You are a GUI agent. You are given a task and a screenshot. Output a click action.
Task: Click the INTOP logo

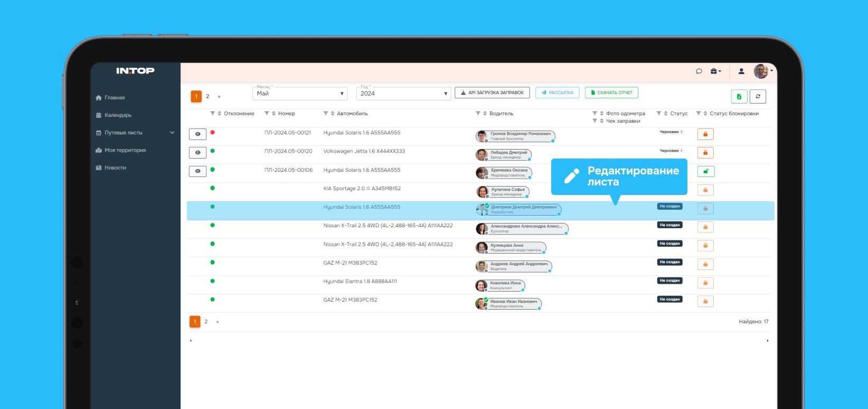(x=135, y=71)
